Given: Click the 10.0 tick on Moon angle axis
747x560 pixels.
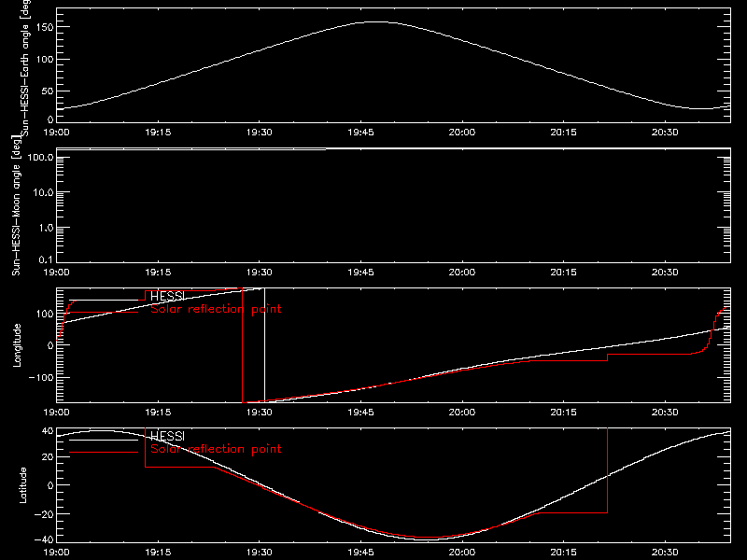Looking at the screenshot, I should tap(43, 193).
